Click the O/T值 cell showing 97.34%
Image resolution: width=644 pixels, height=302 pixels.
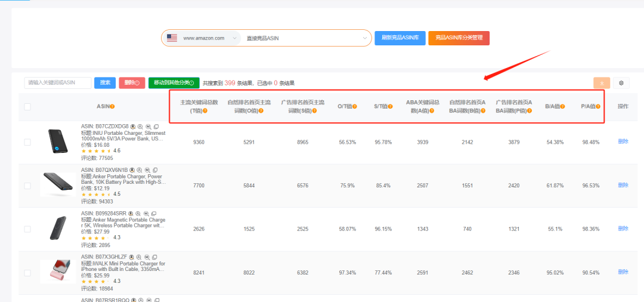tap(348, 273)
